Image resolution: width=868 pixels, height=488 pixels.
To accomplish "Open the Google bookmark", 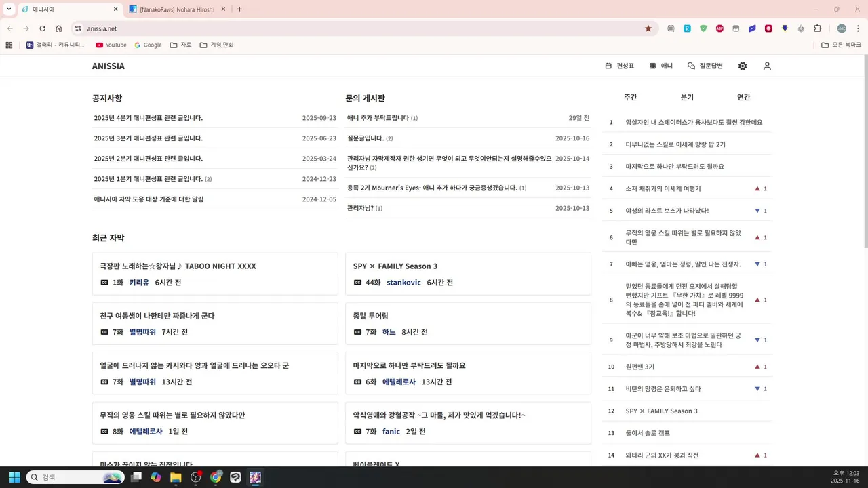I will pyautogui.click(x=148, y=45).
